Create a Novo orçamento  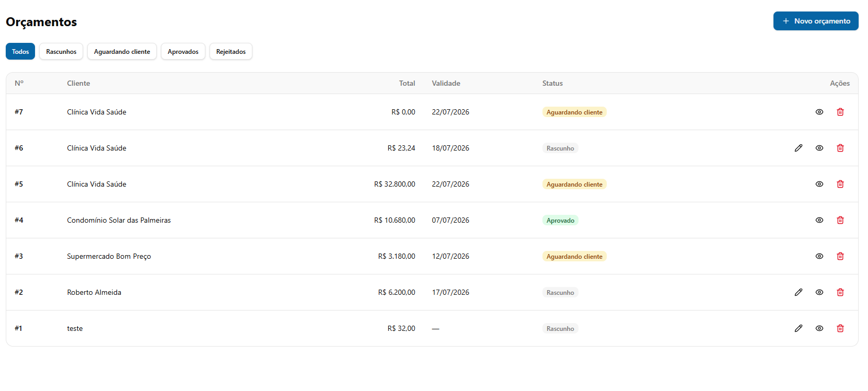coord(816,21)
